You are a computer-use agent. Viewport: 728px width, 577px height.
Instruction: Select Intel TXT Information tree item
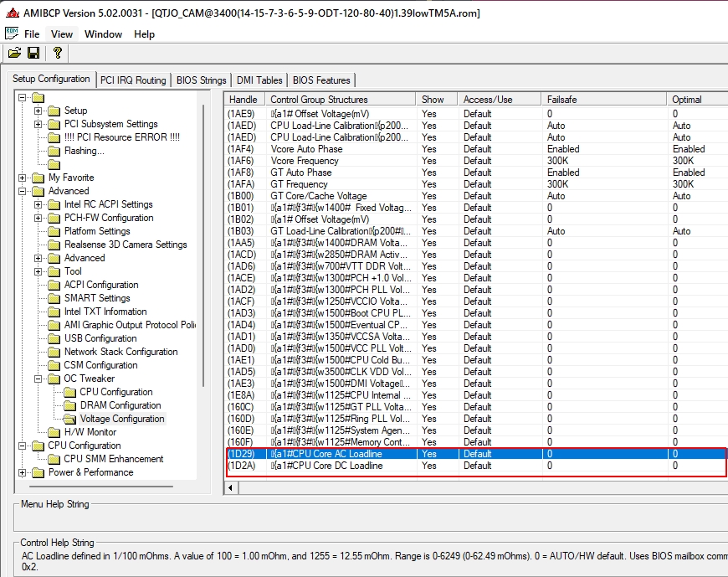(x=105, y=312)
